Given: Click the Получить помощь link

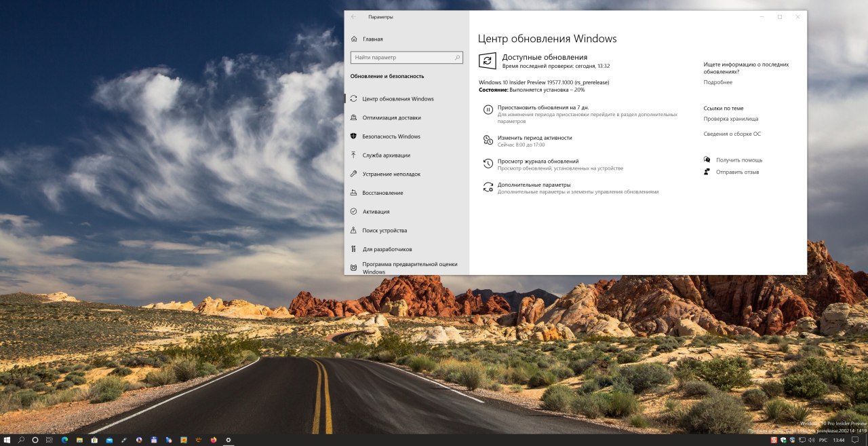Looking at the screenshot, I should pyautogui.click(x=739, y=160).
